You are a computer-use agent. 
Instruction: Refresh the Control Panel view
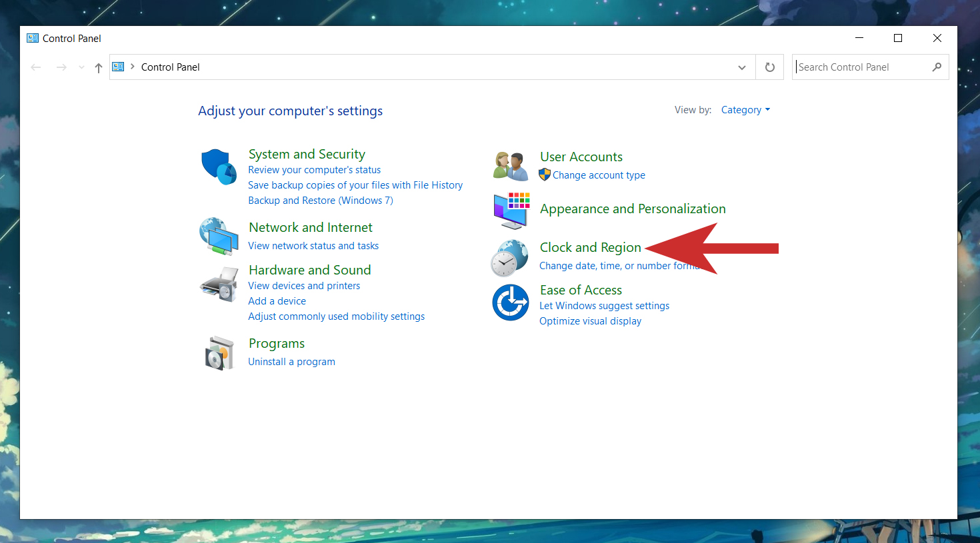pos(769,67)
